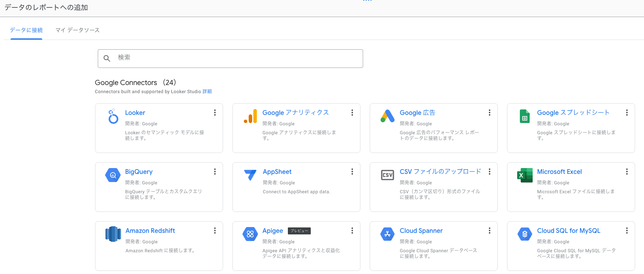
Task: Switch to the マイ データソース tab
Action: [x=78, y=30]
